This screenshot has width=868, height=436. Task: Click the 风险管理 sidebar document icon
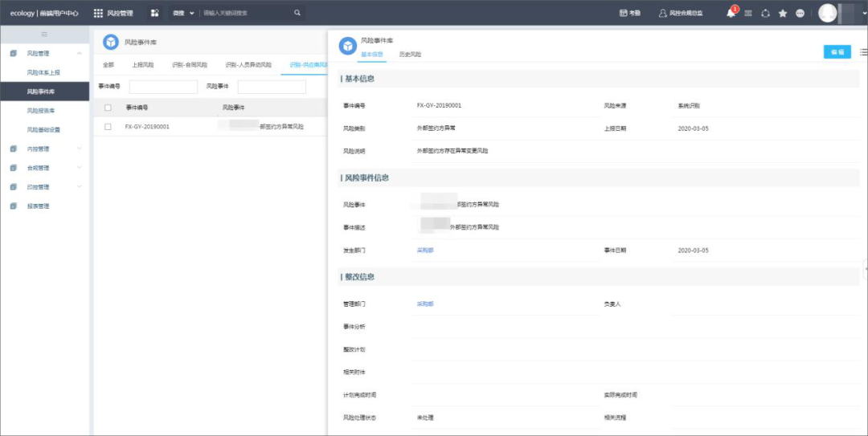14,53
